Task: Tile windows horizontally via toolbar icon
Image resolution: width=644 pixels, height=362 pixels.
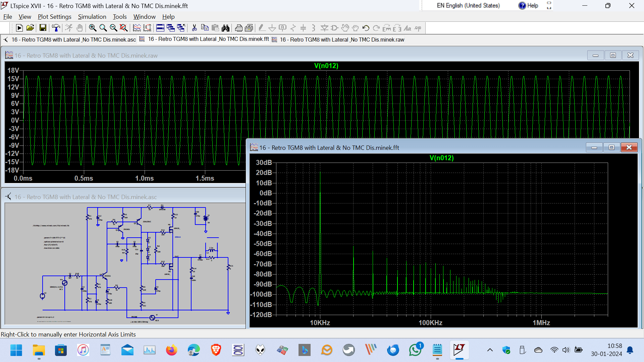Action: click(x=160, y=28)
